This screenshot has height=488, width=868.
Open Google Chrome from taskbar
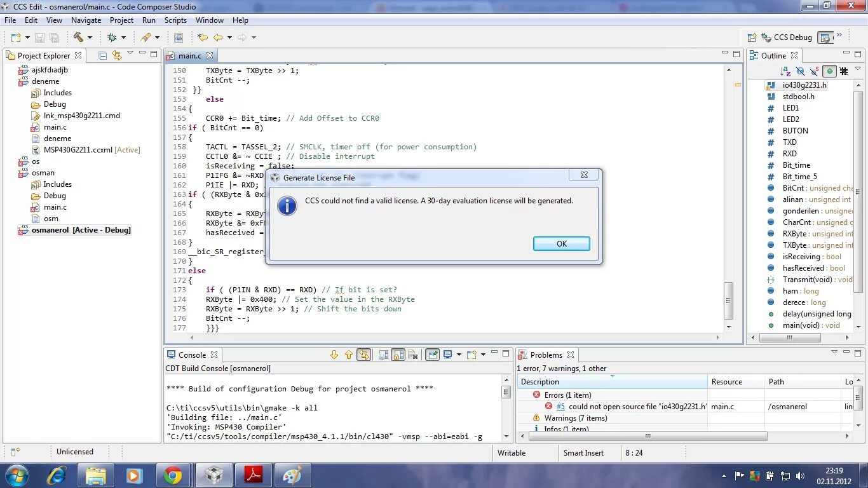coord(172,475)
